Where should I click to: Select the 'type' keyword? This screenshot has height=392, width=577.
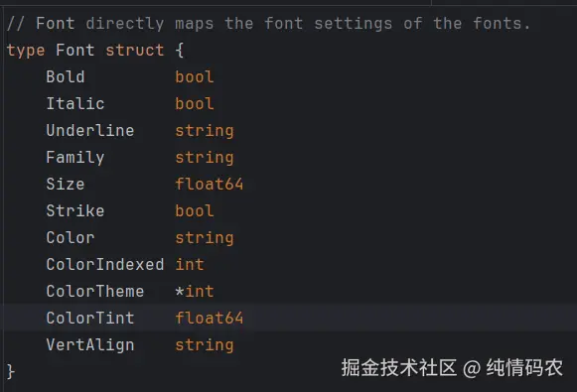26,51
